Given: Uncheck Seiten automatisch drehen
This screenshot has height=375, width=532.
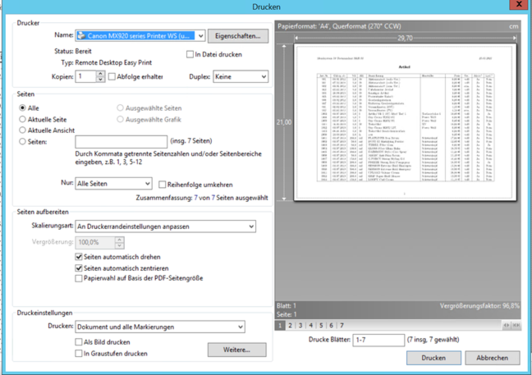Looking at the screenshot, I should (79, 257).
